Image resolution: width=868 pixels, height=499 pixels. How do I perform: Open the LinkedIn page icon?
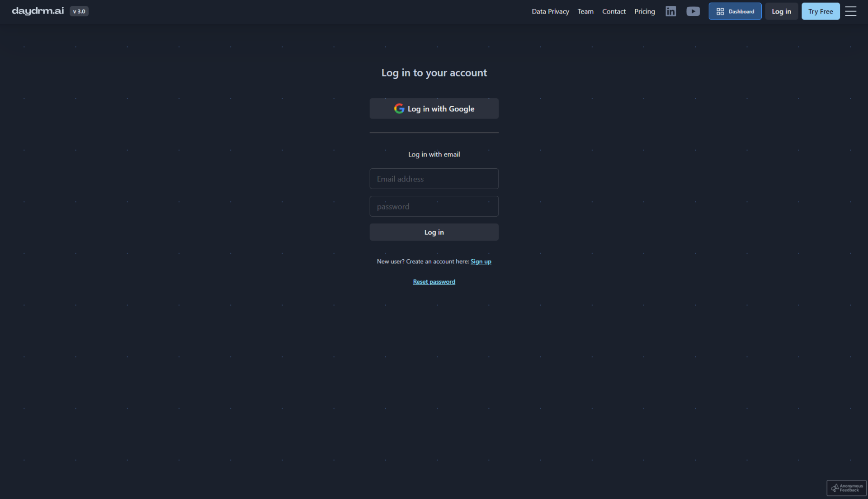click(670, 11)
